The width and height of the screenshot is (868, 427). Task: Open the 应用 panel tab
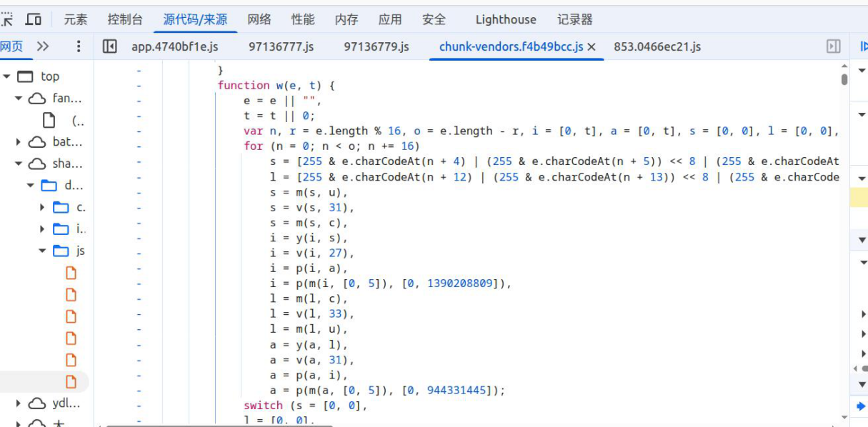click(x=390, y=20)
